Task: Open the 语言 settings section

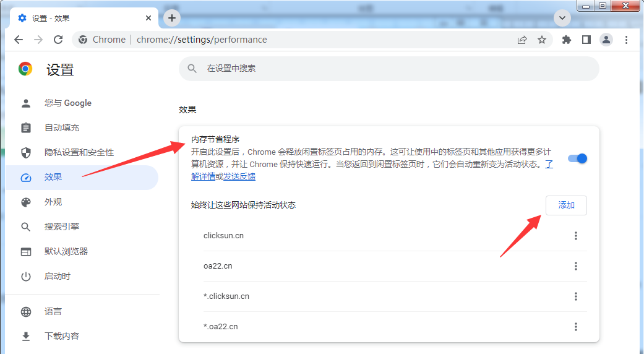Action: 82,312
